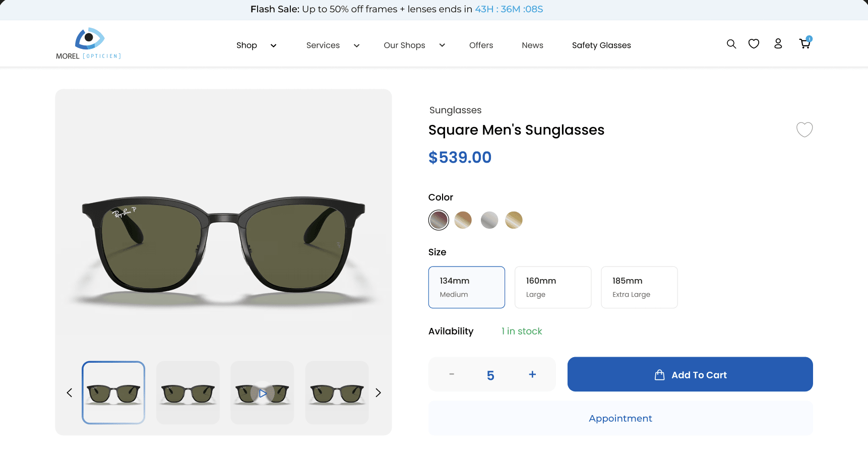Expand the Services dropdown menu
The width and height of the screenshot is (868, 470).
[332, 45]
